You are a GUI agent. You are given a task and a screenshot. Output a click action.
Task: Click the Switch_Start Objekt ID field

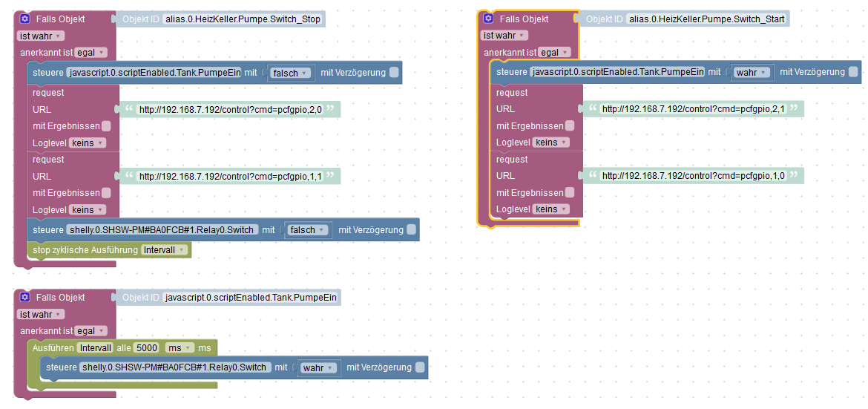click(x=706, y=19)
